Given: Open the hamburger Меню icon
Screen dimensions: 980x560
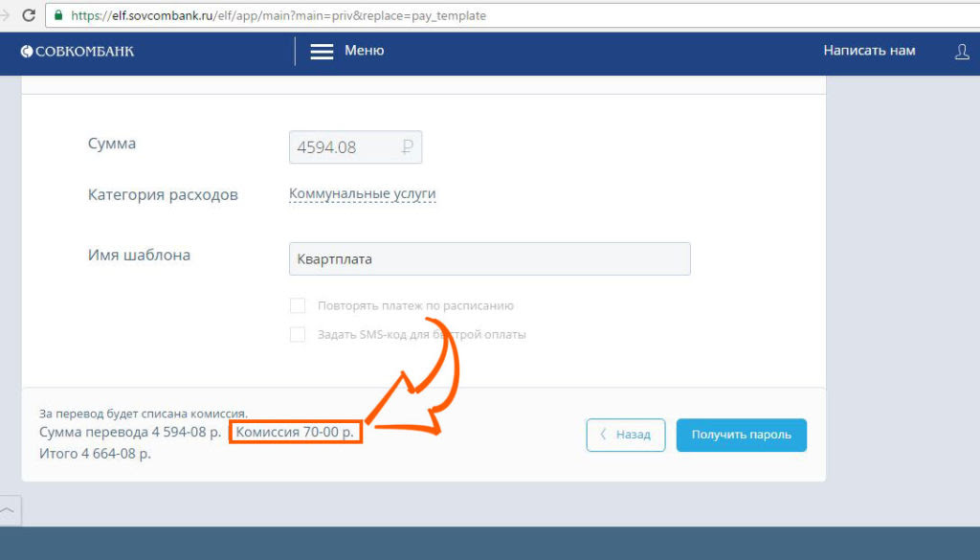Looking at the screenshot, I should (322, 52).
